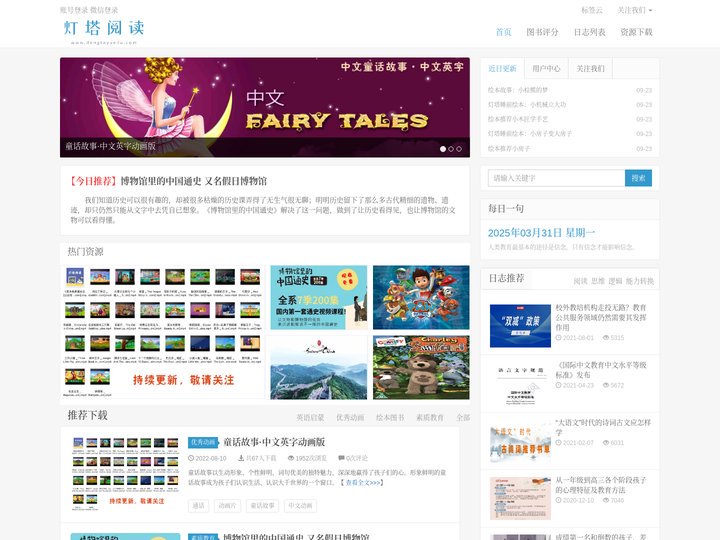Open the 图书评分 navigation item
Screen dimensions: 720x540
(x=542, y=32)
